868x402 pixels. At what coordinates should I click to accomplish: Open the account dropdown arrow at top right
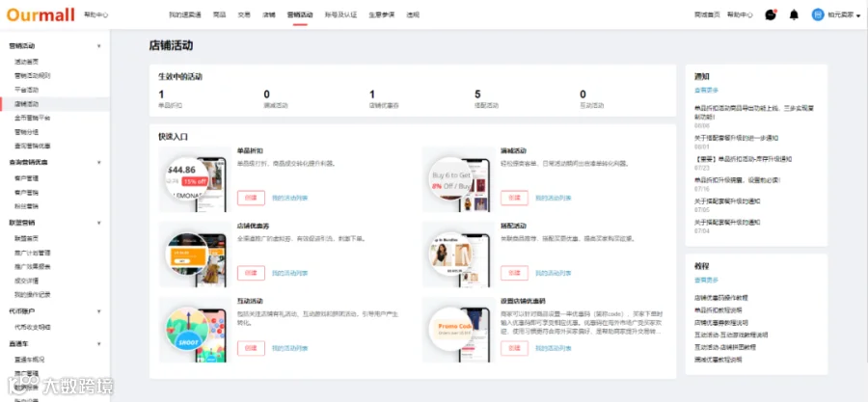pyautogui.click(x=858, y=16)
